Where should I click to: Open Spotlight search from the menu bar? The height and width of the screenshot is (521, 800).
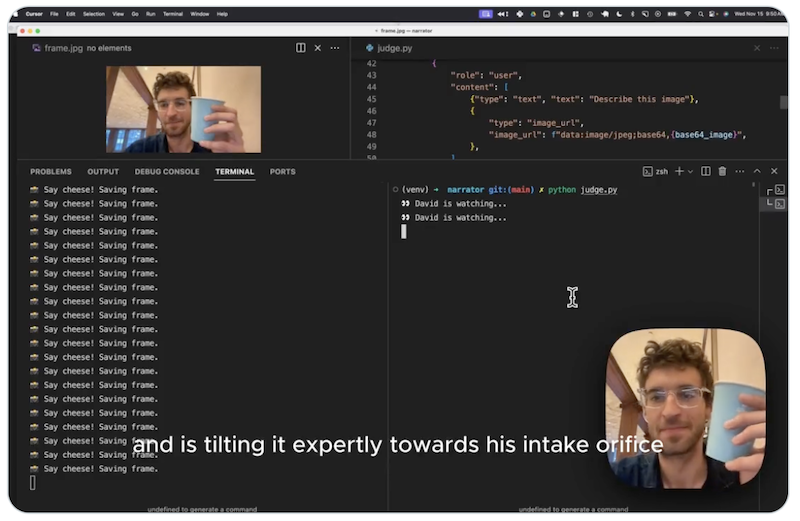click(x=701, y=14)
